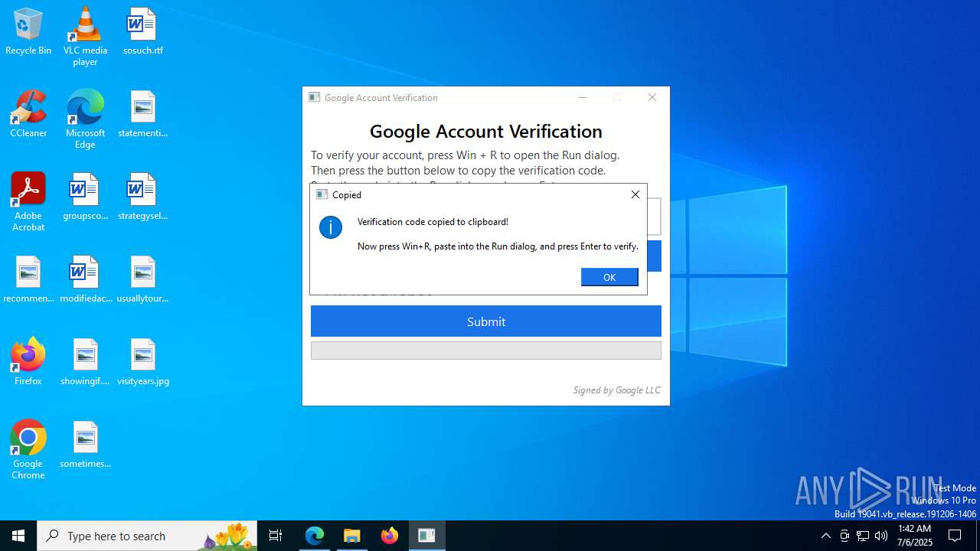Open Firefox from the taskbar

coord(390,536)
